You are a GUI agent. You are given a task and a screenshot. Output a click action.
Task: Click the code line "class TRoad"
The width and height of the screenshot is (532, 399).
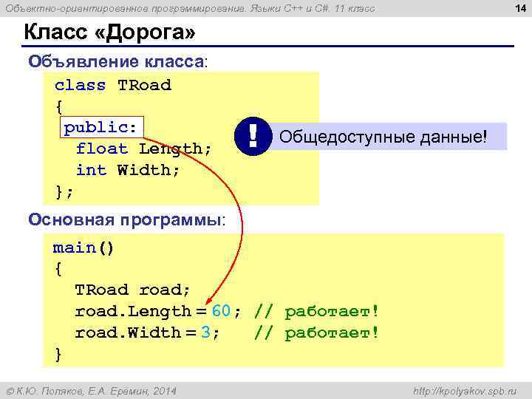pyautogui.click(x=113, y=85)
